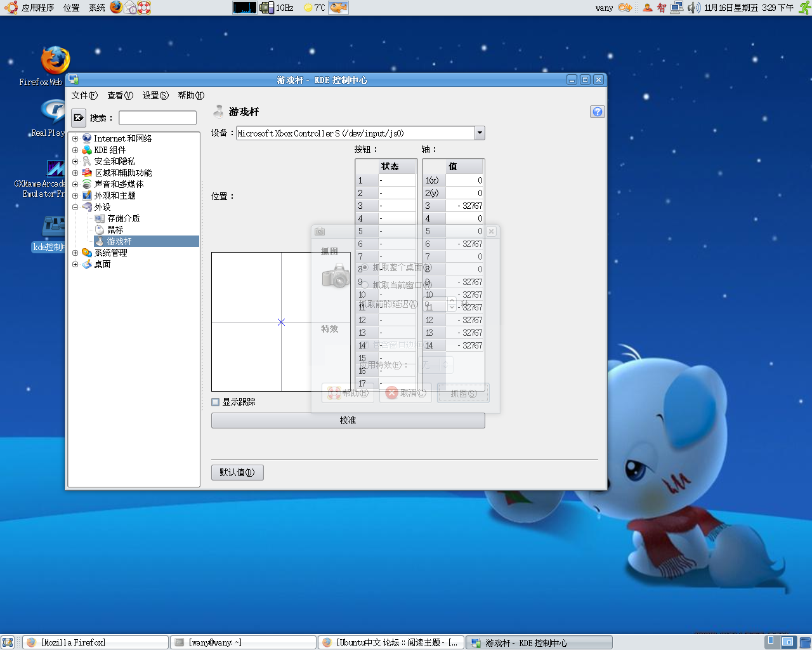Open the 应用特效 effect dropdown
812x650 pixels.
coord(435,365)
